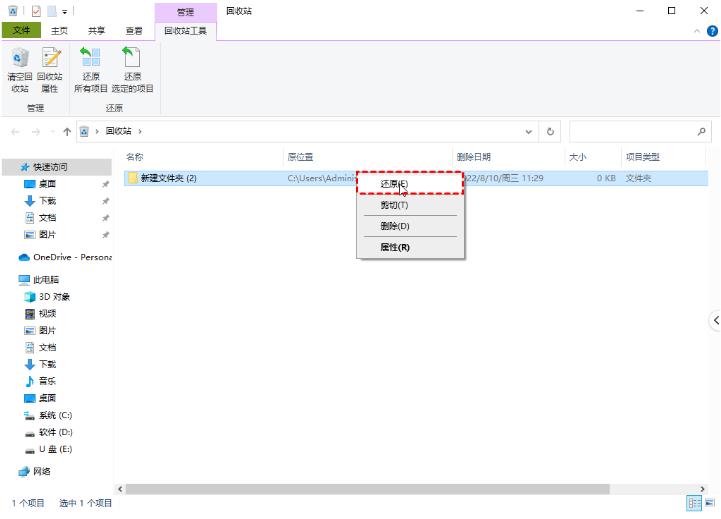Open the recent locations dropdown arrow
721x519 pixels.
(x=52, y=132)
